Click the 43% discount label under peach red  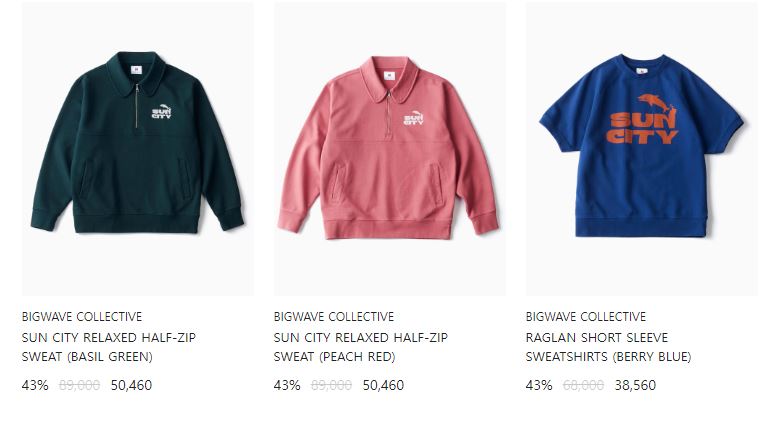point(287,386)
